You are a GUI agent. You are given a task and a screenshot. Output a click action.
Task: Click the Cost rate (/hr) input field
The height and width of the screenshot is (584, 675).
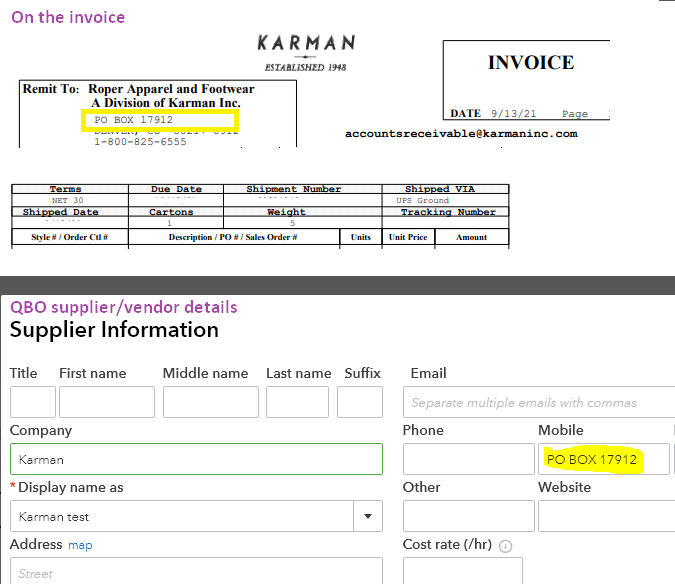click(463, 571)
